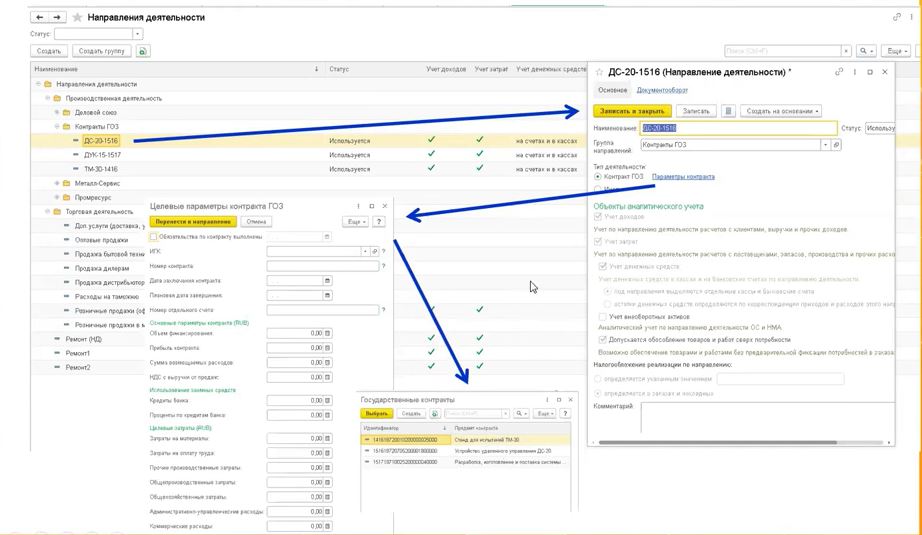Open the Статус filter dropdown

pyautogui.click(x=138, y=34)
